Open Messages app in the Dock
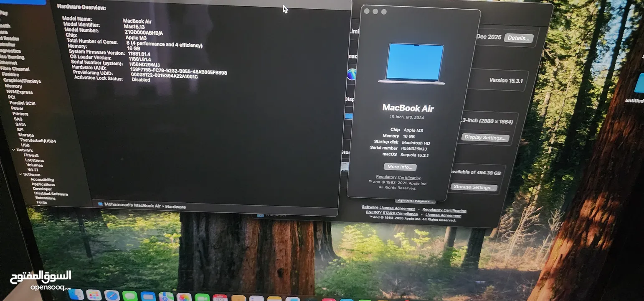The height and width of the screenshot is (301, 644). pos(130,296)
